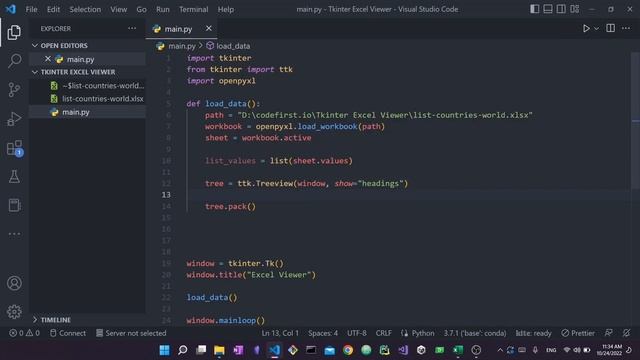This screenshot has width=640, height=360.
Task: Open the Customize Layout button
Action: pyautogui.click(x=575, y=9)
